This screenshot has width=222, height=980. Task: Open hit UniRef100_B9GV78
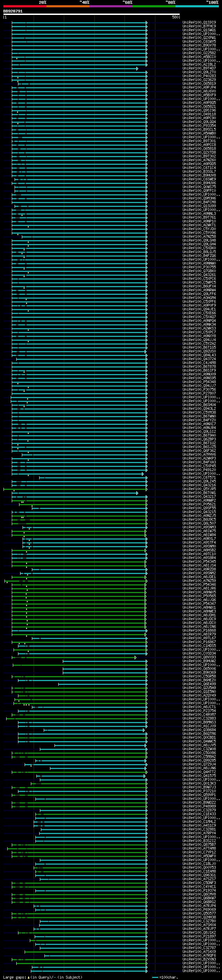[199, 45]
